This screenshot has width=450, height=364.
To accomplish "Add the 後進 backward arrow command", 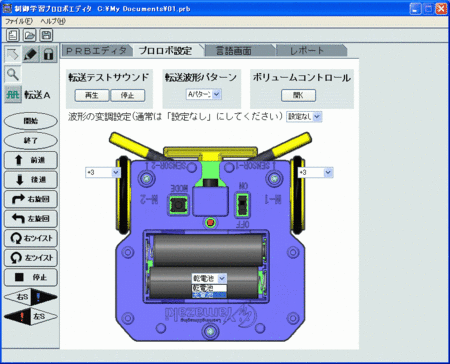I will click(31, 180).
